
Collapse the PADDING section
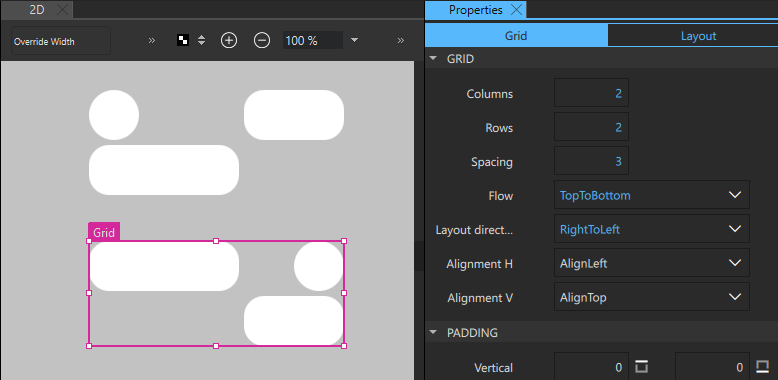point(434,332)
